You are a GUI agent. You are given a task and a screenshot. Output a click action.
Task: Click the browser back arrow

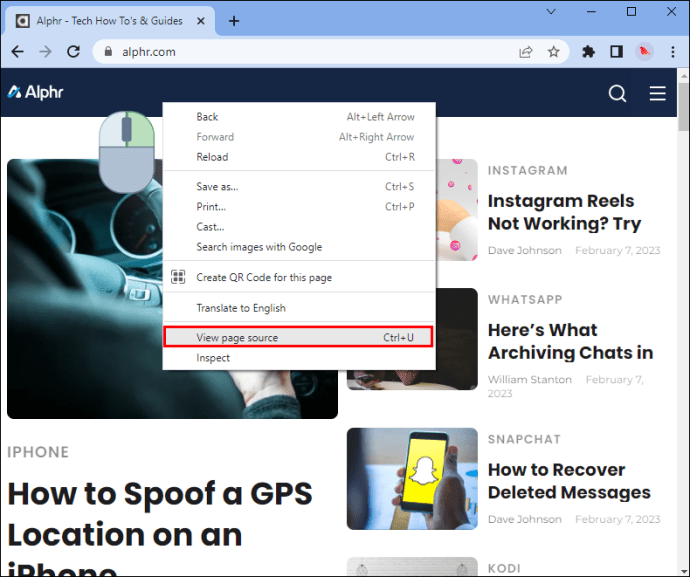(x=18, y=52)
